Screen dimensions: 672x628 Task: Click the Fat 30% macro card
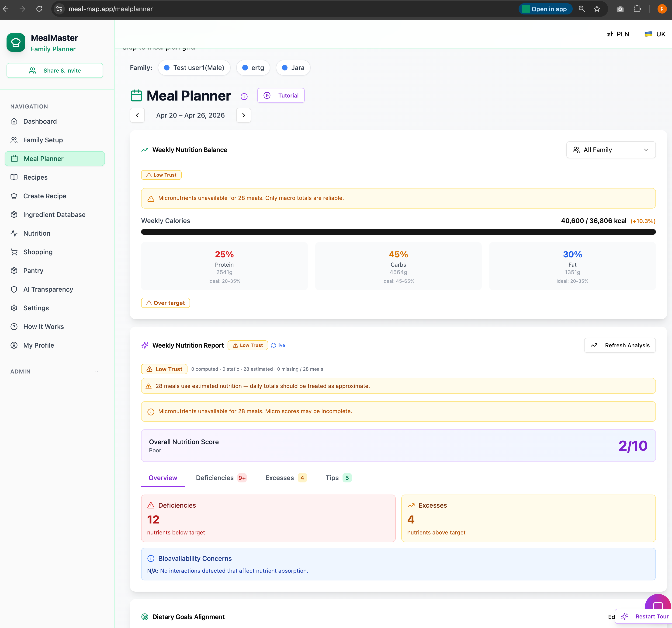(572, 266)
